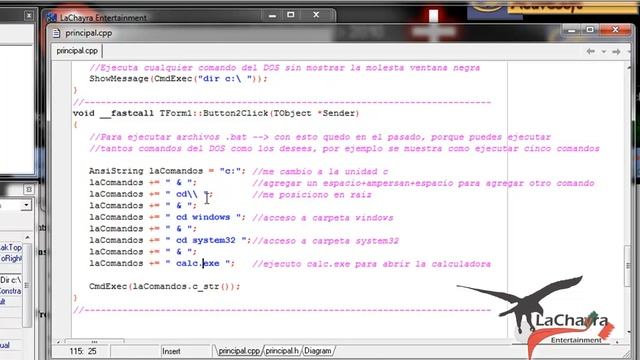
Task: Click the document icon beside the principal.cpp title
Action: (56, 33)
